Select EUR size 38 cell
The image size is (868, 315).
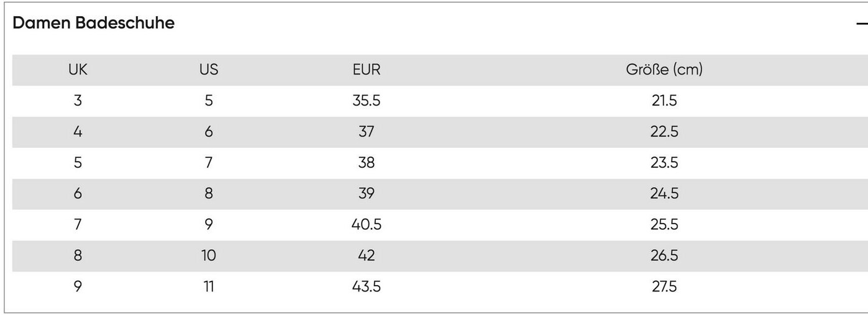click(366, 163)
